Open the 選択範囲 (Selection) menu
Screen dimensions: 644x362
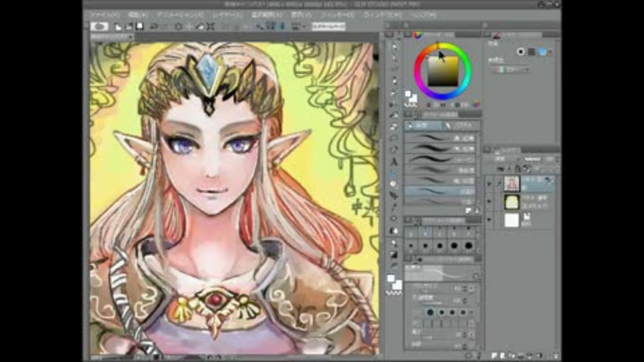266,15
